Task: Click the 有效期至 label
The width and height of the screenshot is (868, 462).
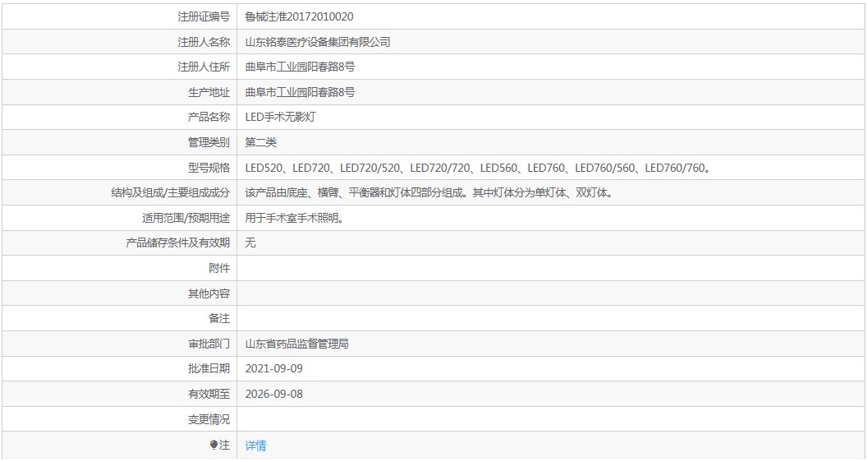Action: tap(209, 395)
